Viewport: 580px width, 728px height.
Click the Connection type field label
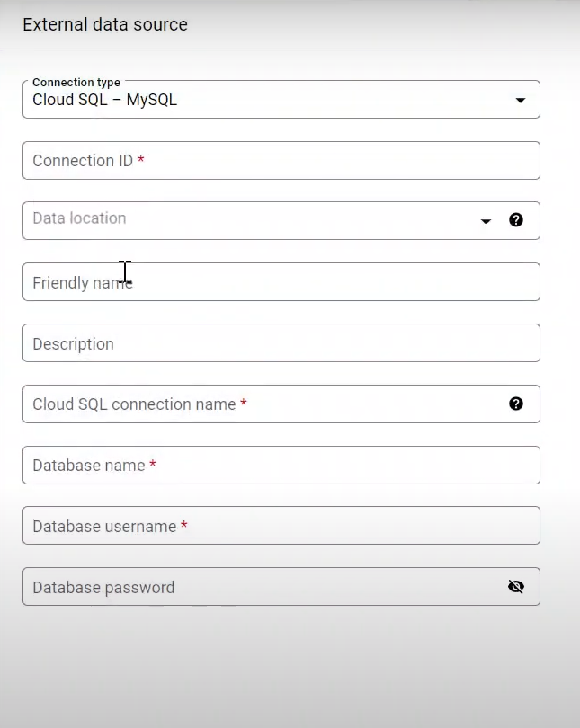[x=76, y=82]
